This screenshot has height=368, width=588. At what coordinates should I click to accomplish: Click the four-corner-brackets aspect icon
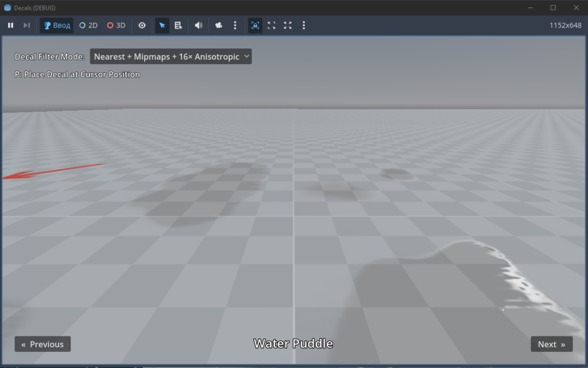pos(272,25)
